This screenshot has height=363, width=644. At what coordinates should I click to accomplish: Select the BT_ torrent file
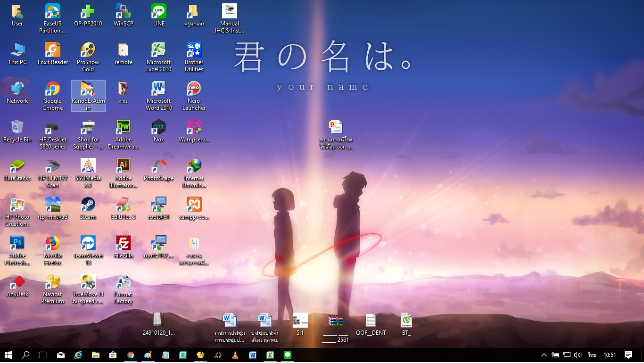coord(406,324)
